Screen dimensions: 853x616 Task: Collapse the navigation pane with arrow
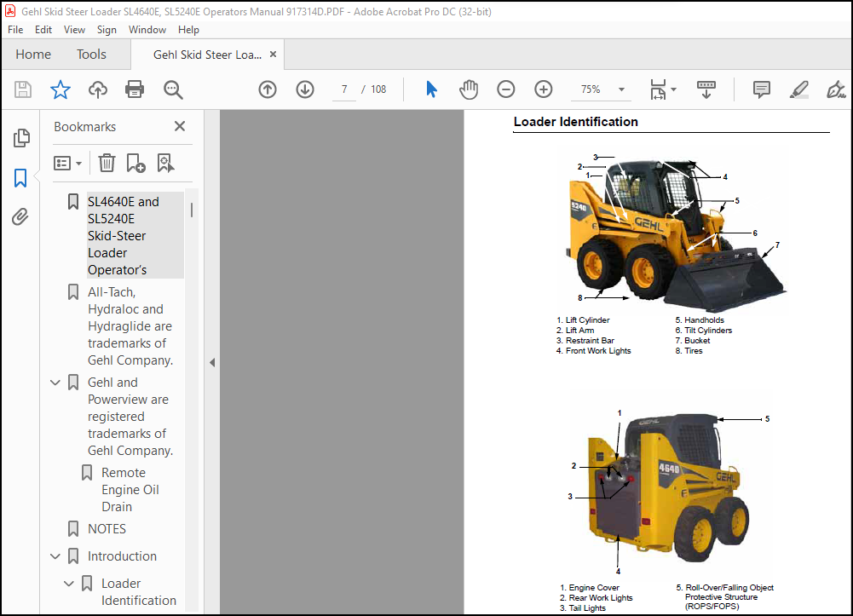212,363
